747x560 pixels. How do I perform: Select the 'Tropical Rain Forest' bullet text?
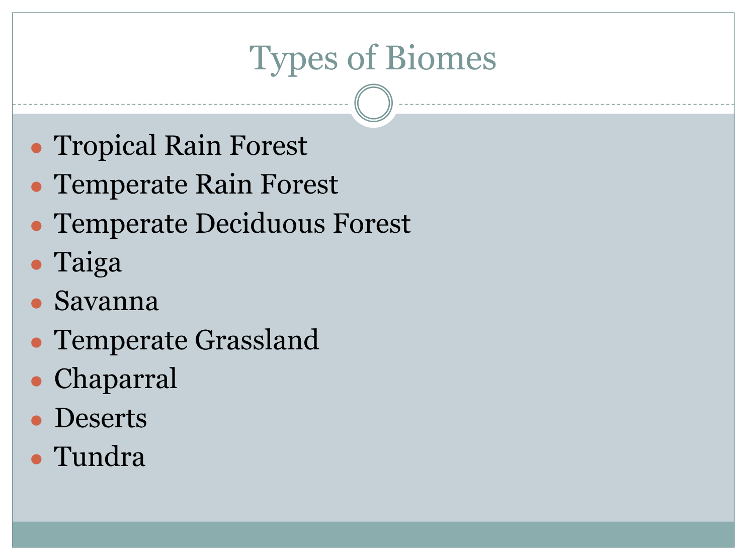point(181,145)
